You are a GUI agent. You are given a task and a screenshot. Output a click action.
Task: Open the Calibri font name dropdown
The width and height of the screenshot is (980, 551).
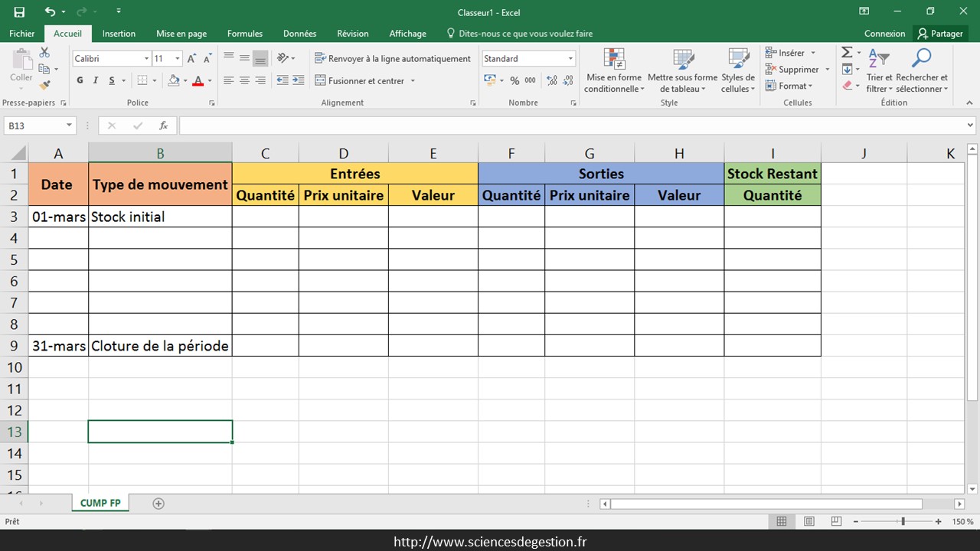[x=146, y=59]
